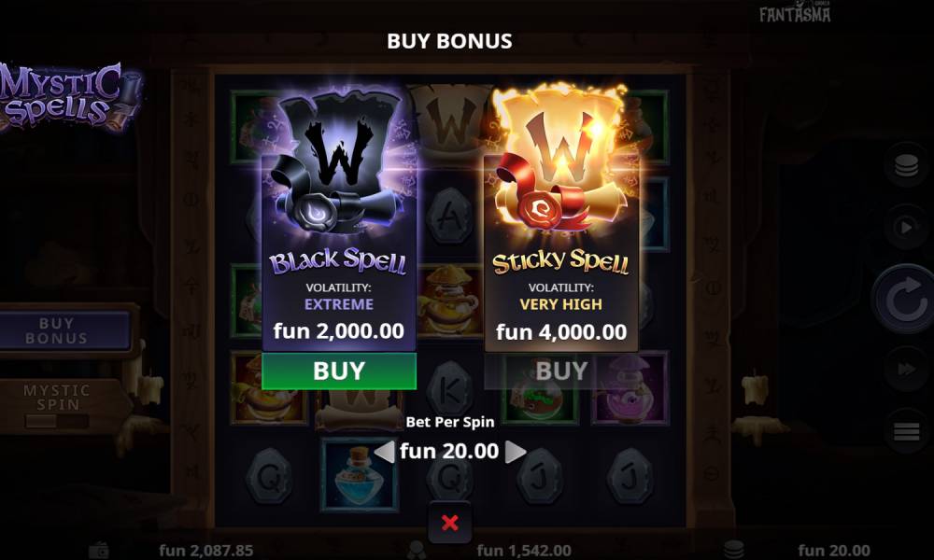Click the Sticky Spell BUY button
The width and height of the screenshot is (934, 560).
[561, 371]
